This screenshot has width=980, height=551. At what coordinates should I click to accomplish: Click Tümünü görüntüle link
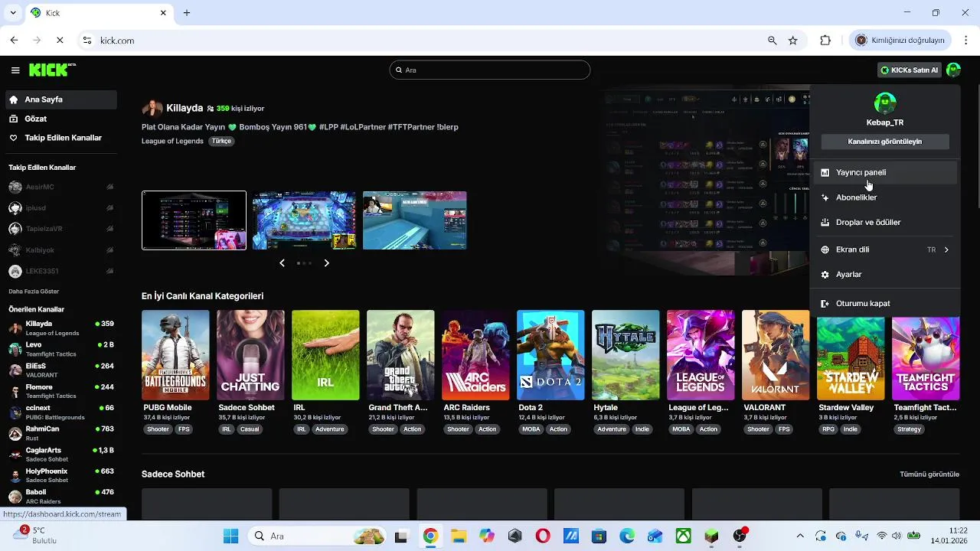929,474
